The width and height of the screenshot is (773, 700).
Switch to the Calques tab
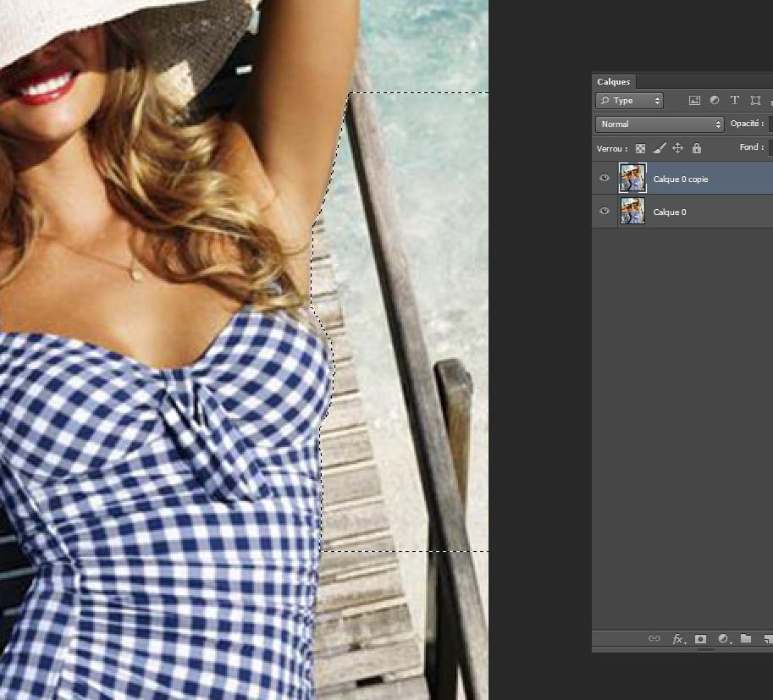click(614, 82)
